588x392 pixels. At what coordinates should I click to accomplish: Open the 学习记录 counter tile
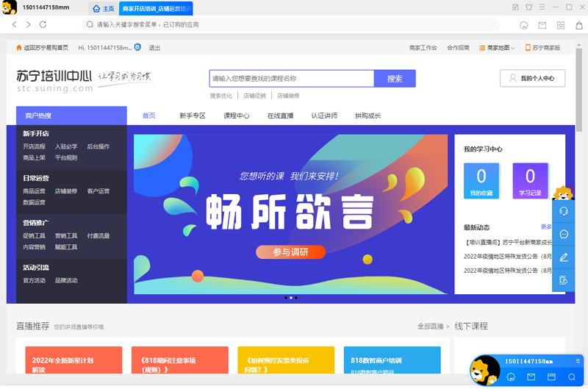tap(530, 181)
